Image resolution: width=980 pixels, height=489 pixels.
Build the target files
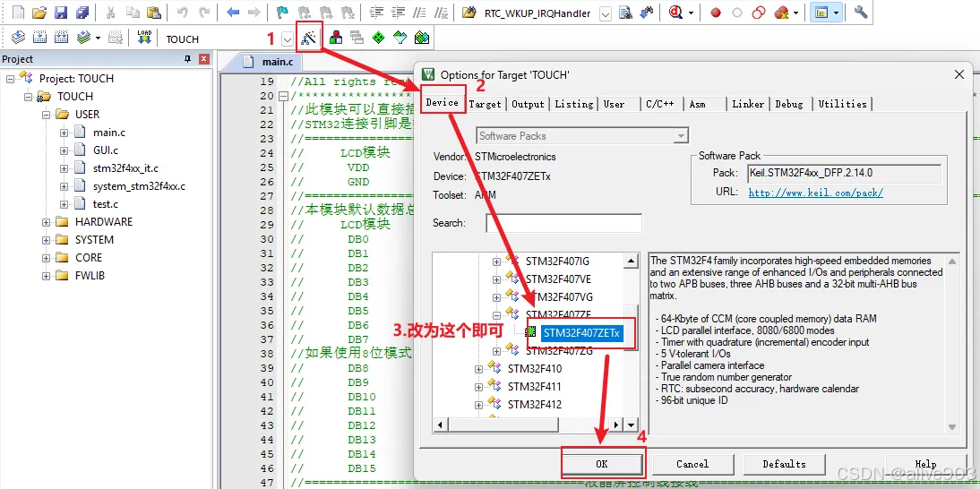click(39, 38)
